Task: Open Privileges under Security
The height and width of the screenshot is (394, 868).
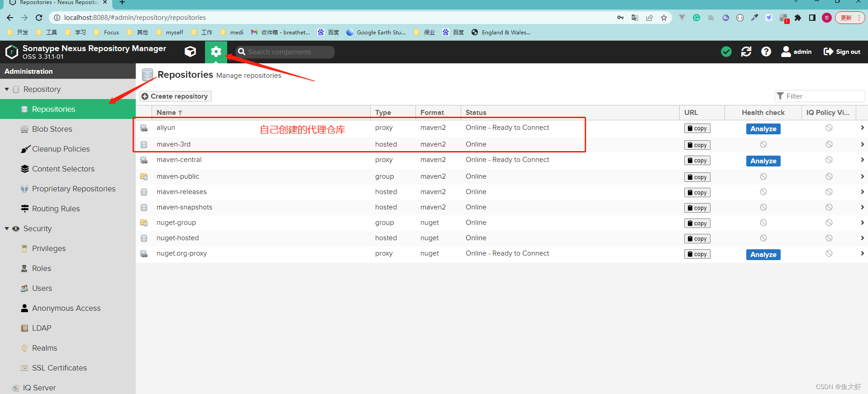Action: point(48,248)
